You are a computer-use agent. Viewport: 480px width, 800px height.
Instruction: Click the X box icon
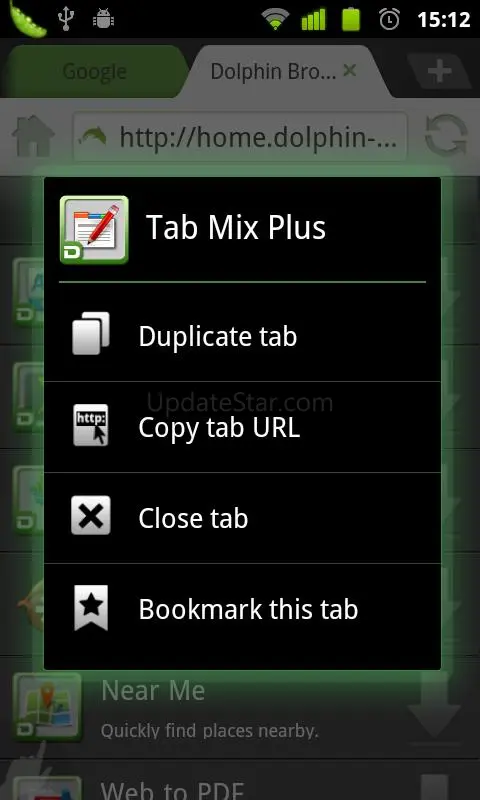[91, 515]
